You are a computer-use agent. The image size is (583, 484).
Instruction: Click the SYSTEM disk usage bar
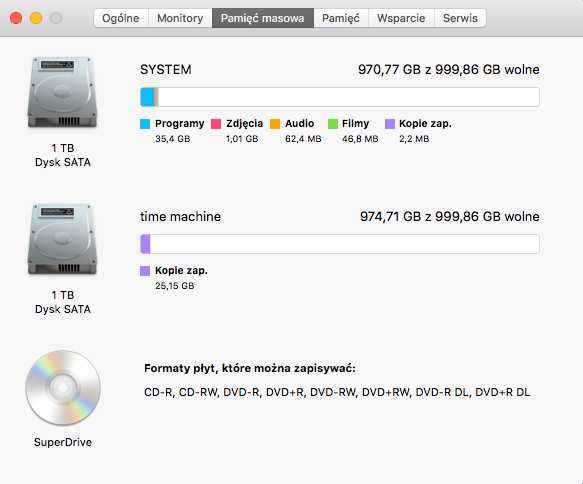click(340, 97)
